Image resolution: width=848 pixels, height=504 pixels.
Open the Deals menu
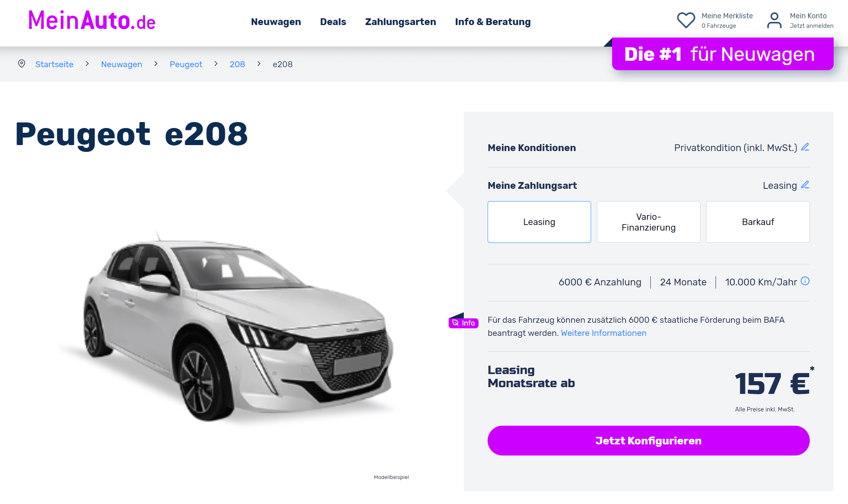pyautogui.click(x=333, y=22)
